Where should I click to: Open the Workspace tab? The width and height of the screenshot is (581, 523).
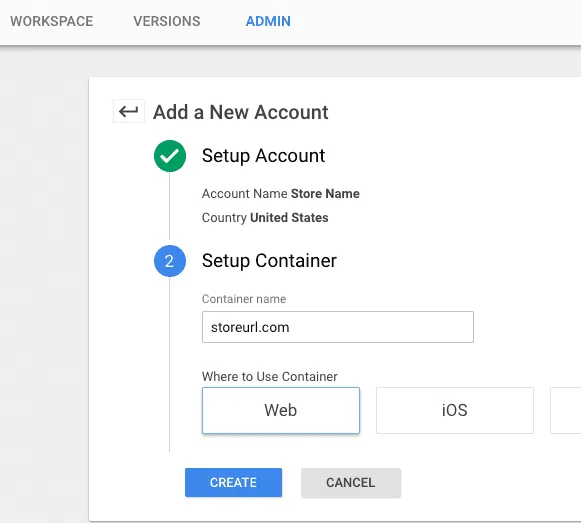pos(52,21)
